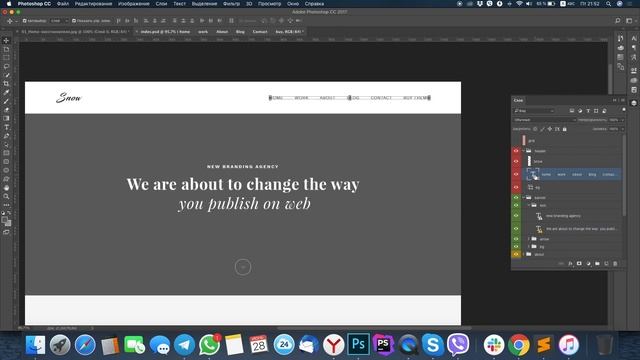Open the Слои menu
This screenshot has height=360, width=640.
(x=161, y=4)
